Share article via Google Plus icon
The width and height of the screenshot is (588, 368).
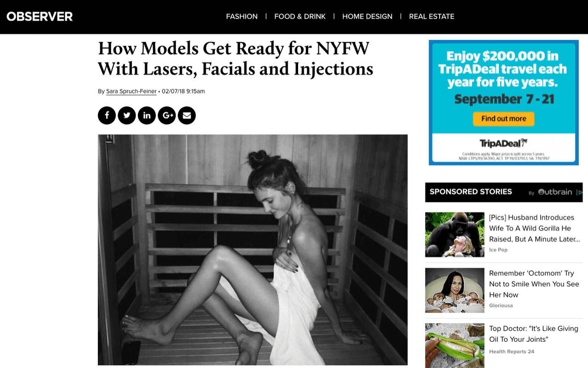click(x=167, y=115)
